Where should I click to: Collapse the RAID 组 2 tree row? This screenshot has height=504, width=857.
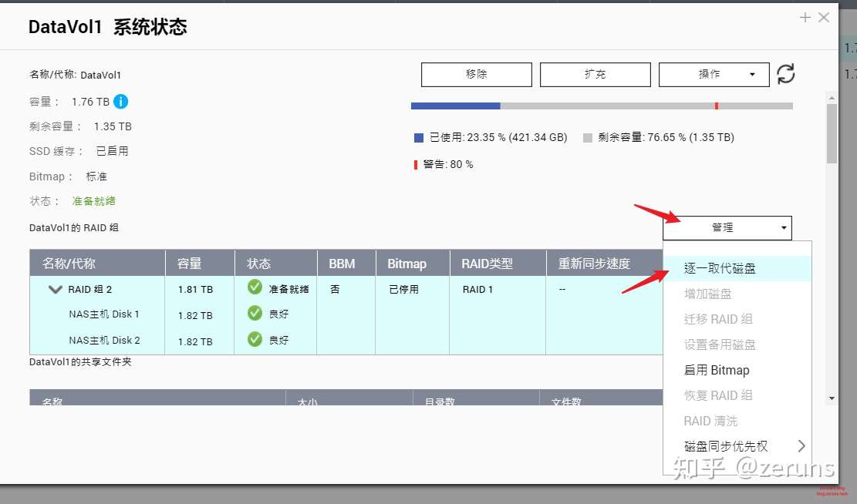pyautogui.click(x=55, y=289)
